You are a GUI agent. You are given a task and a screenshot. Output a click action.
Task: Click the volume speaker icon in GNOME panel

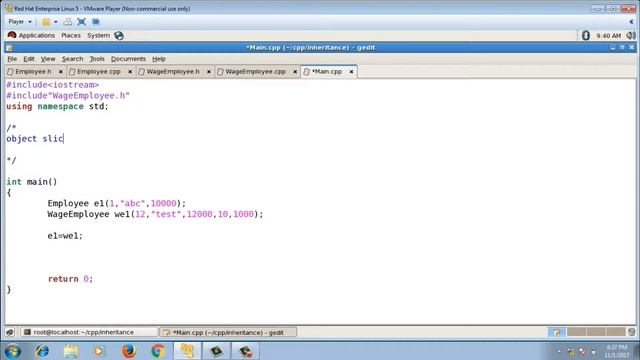631,36
